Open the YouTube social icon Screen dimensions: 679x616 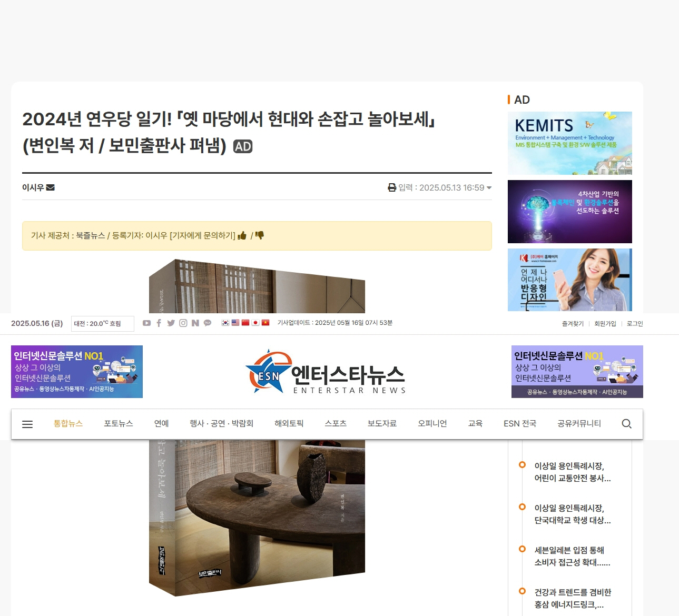[146, 323]
